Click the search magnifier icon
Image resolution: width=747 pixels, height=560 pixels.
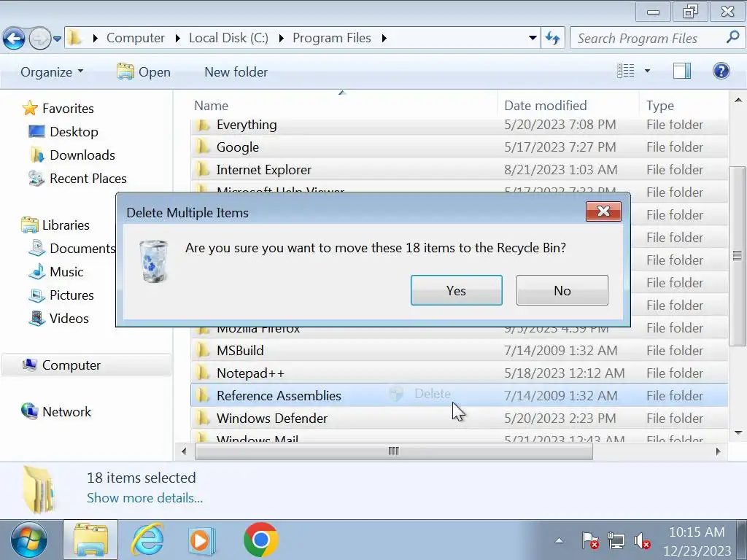732,37
